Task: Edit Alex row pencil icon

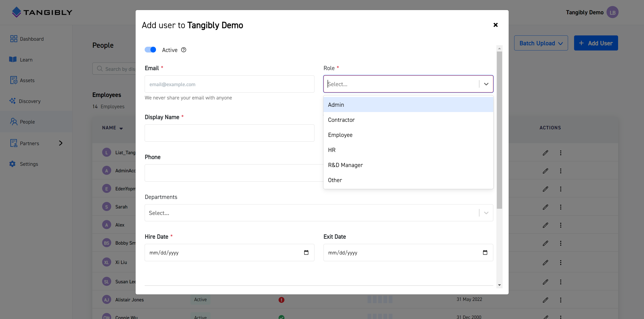Action: pos(545,225)
